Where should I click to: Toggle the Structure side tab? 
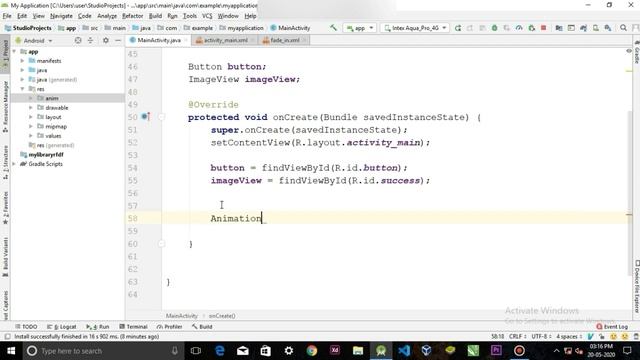(x=5, y=163)
